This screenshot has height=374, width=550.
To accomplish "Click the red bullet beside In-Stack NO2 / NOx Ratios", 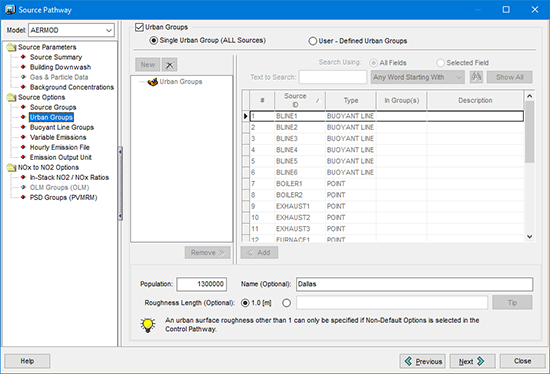I will [23, 177].
